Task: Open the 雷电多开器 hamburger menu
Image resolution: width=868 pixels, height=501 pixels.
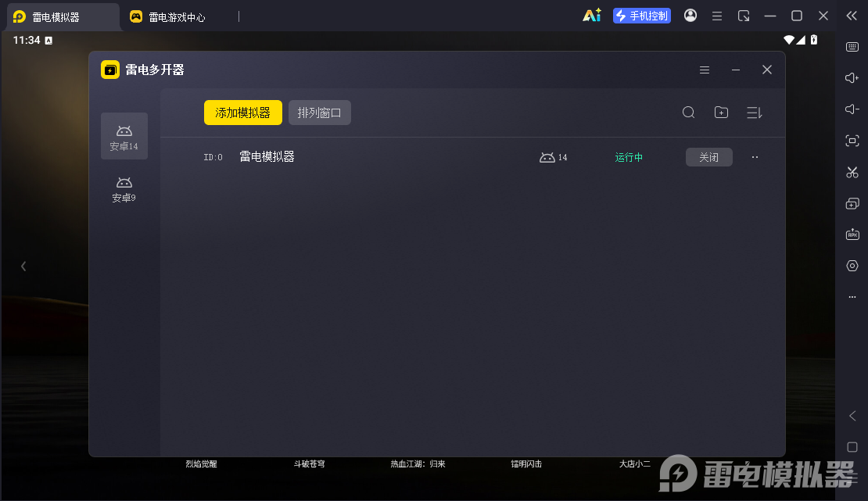Action: coord(705,70)
